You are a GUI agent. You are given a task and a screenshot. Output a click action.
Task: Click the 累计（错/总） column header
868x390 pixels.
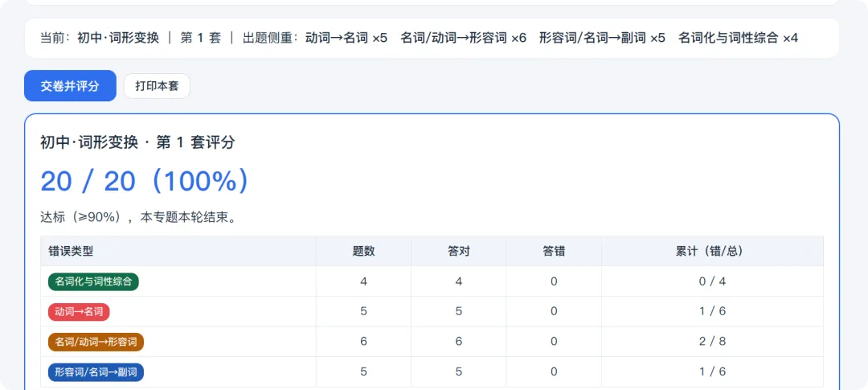coord(712,251)
